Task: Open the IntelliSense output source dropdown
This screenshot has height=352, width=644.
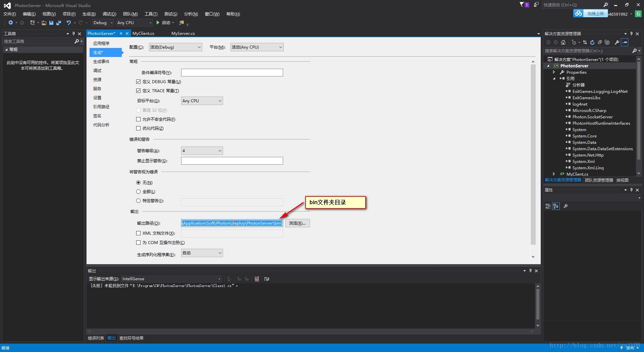Action: coord(171,279)
